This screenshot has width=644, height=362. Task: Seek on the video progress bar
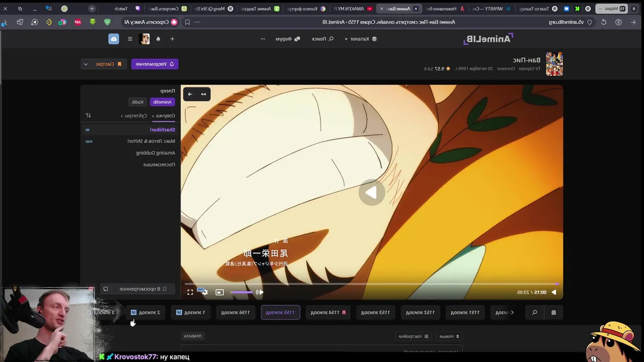372,284
